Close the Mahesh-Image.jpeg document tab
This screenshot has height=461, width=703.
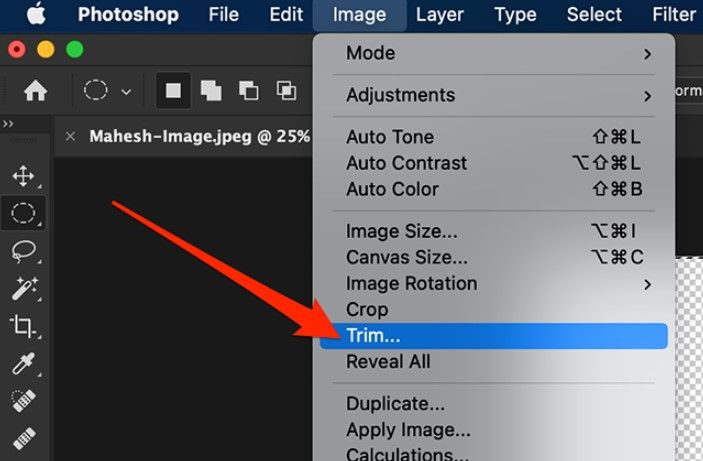[x=70, y=136]
